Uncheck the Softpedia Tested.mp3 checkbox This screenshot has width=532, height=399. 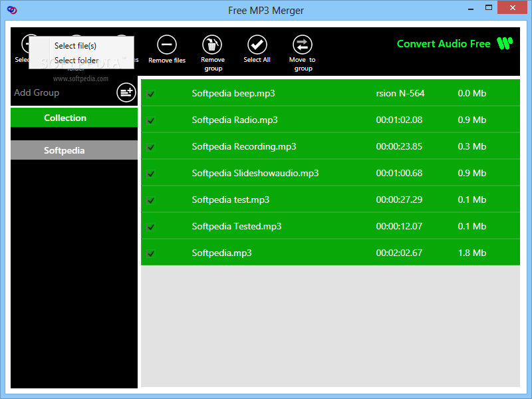click(151, 227)
